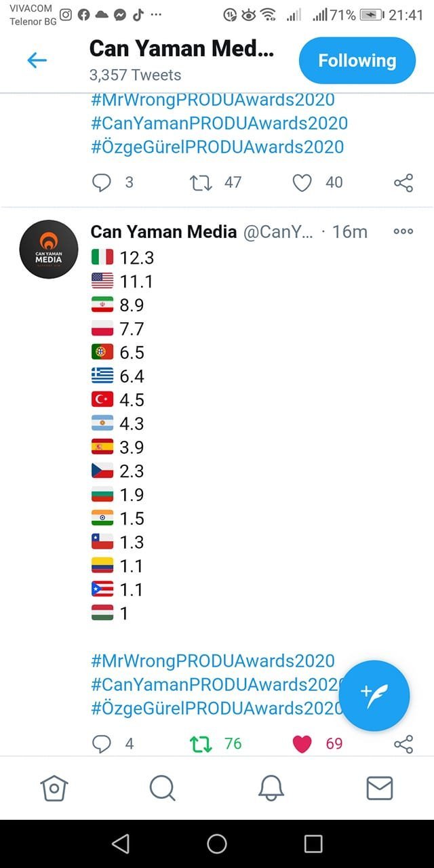Unlike the tweet with 69 likes
The width and height of the screenshot is (434, 868).
(x=302, y=744)
